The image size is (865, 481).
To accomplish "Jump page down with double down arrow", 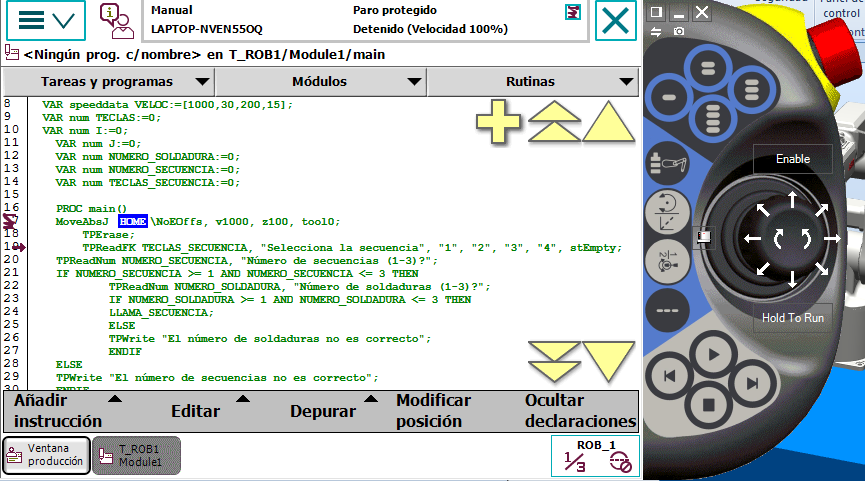I will point(554,361).
